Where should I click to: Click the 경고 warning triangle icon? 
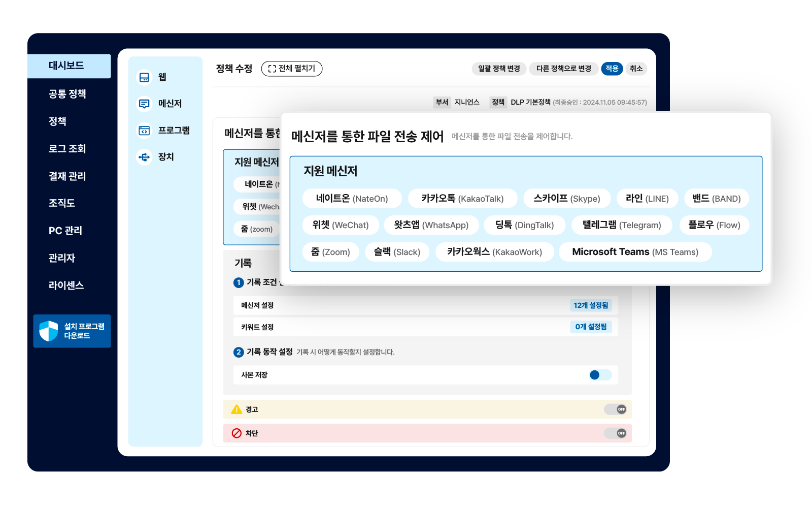tap(236, 409)
